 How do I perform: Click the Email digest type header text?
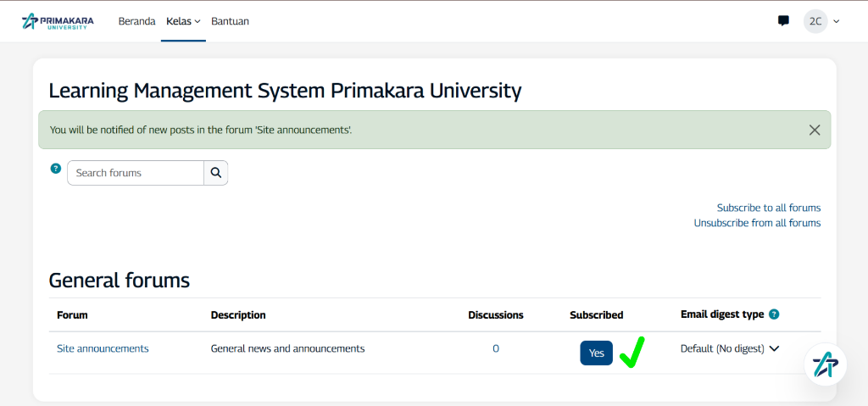pos(722,314)
